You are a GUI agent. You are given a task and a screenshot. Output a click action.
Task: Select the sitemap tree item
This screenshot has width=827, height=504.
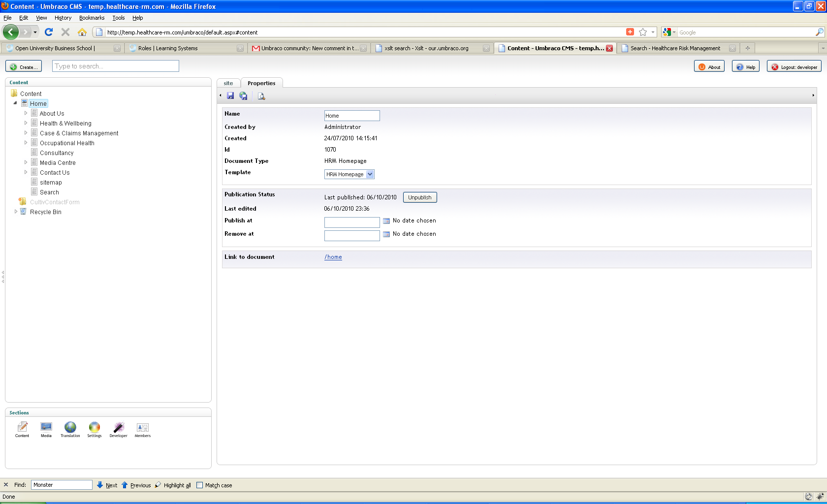tap(51, 182)
